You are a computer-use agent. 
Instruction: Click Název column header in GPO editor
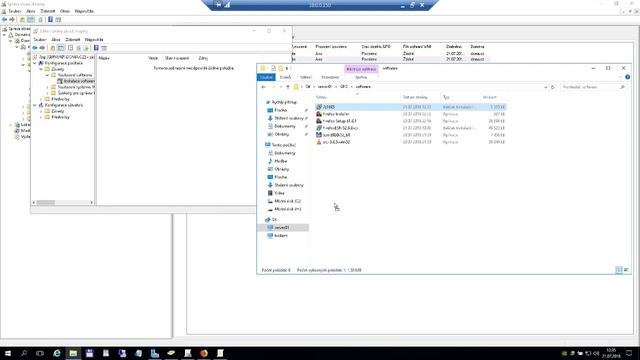[x=104, y=58]
